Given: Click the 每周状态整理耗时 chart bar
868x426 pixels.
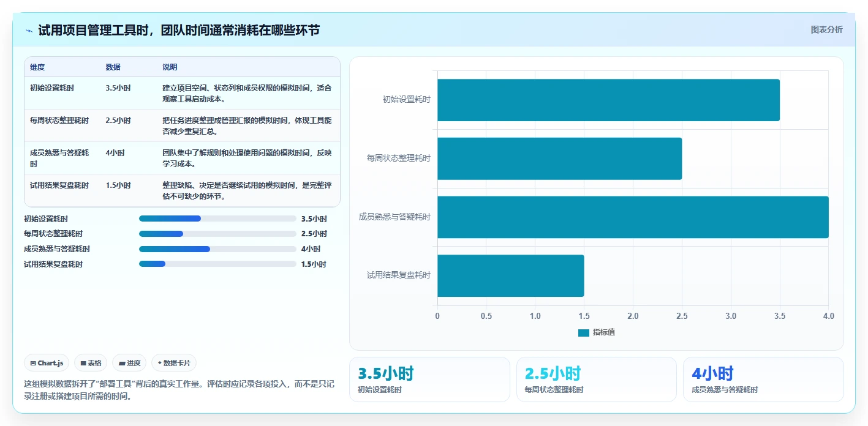Looking at the screenshot, I should click(x=559, y=159).
